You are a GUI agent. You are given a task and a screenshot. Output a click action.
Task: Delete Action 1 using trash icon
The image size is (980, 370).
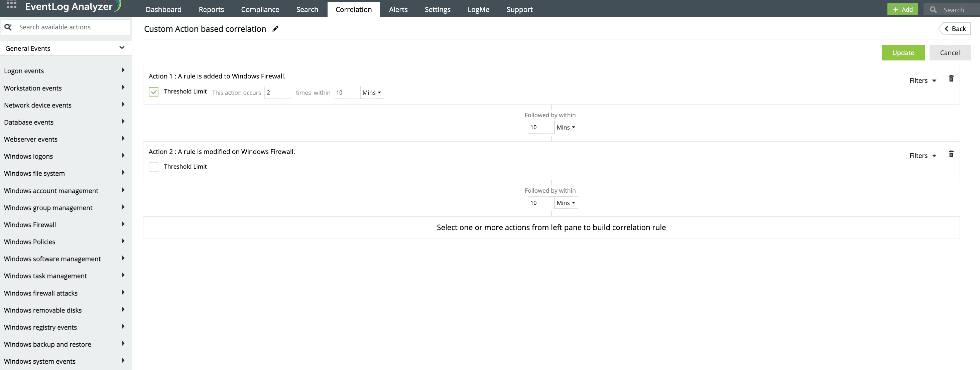[952, 79]
